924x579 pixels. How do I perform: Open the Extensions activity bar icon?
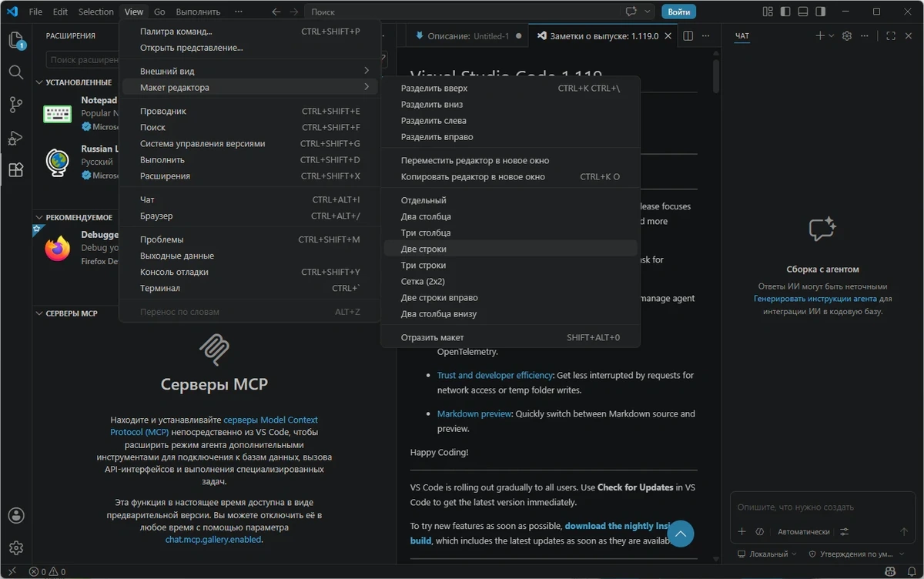tap(16, 170)
